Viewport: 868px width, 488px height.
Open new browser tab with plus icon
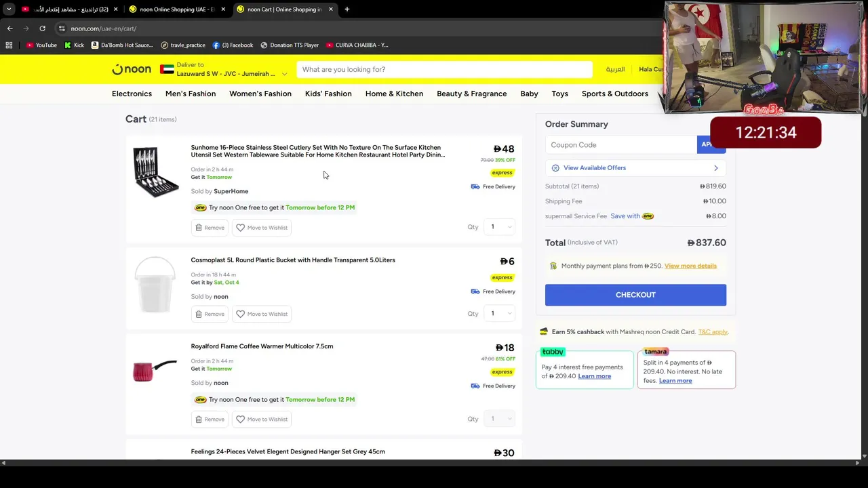(x=347, y=9)
